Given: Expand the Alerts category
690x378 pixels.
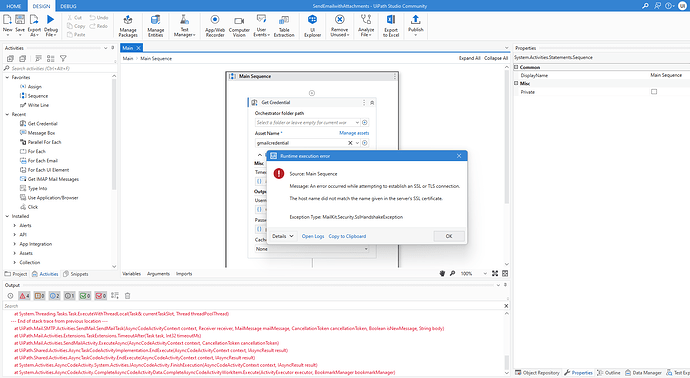Looking at the screenshot, I should (x=15, y=225).
